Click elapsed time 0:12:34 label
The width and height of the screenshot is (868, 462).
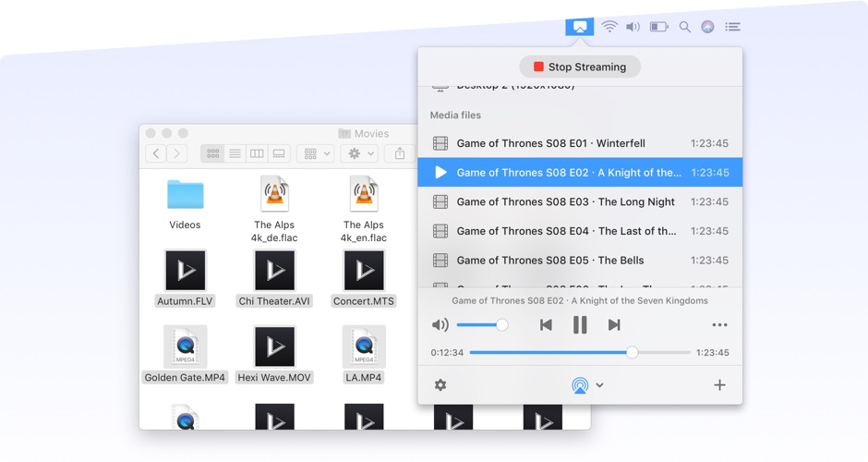(447, 353)
